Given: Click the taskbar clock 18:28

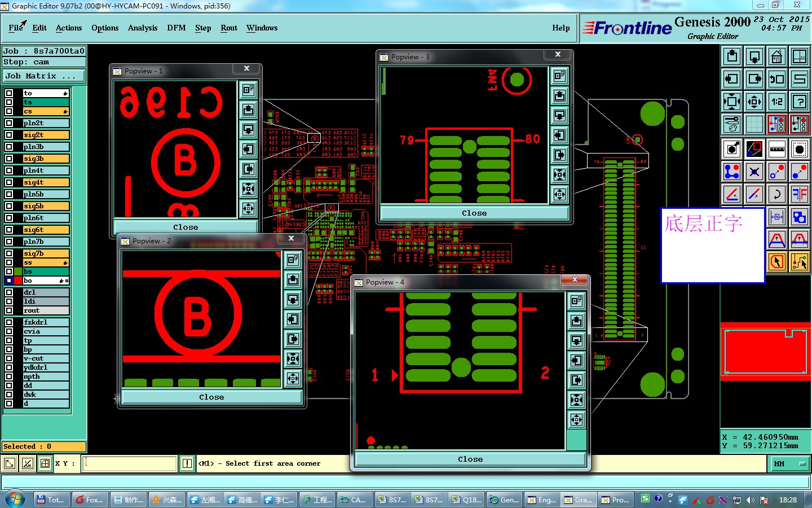Looking at the screenshot, I should click(x=788, y=500).
